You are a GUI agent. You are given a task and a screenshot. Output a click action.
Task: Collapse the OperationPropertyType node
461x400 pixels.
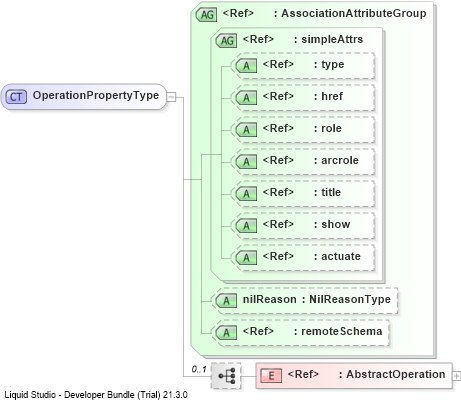171,97
